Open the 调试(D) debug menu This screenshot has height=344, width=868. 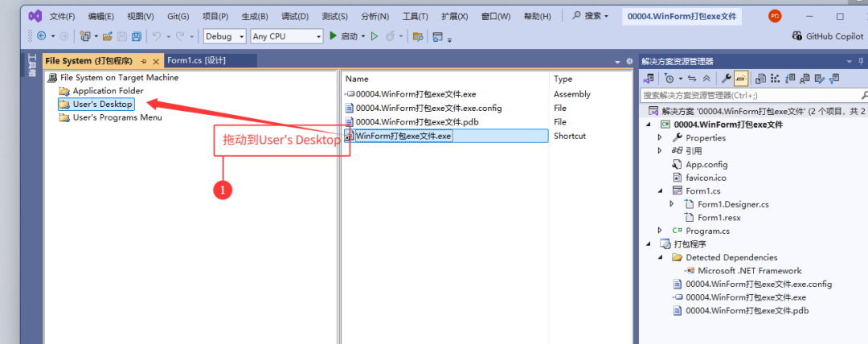point(294,16)
